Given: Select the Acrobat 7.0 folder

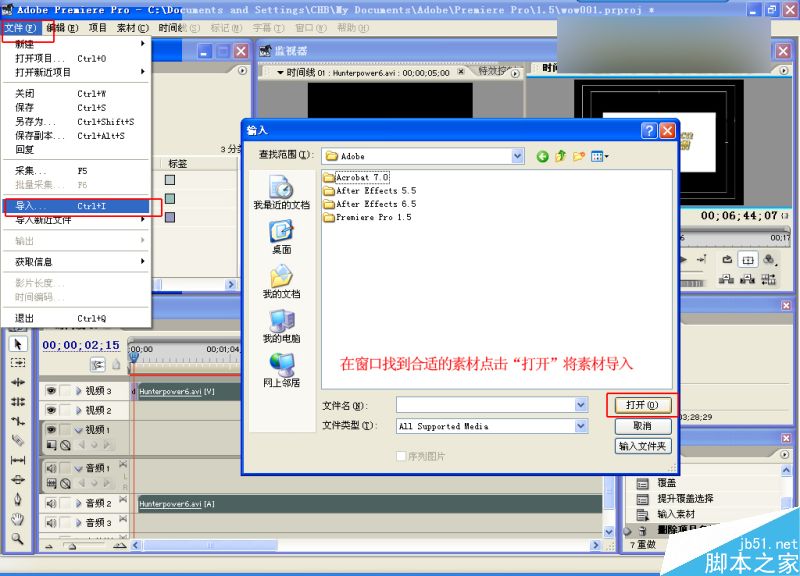Looking at the screenshot, I should coord(357,178).
